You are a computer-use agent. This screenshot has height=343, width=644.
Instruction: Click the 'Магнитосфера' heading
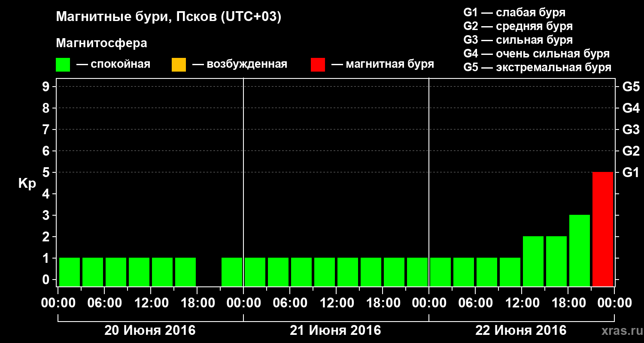click(101, 43)
